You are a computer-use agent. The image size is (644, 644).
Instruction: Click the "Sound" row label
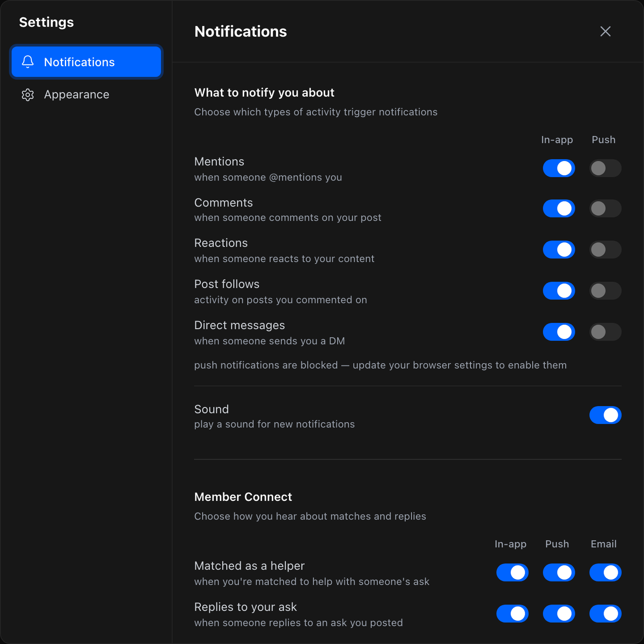click(212, 409)
